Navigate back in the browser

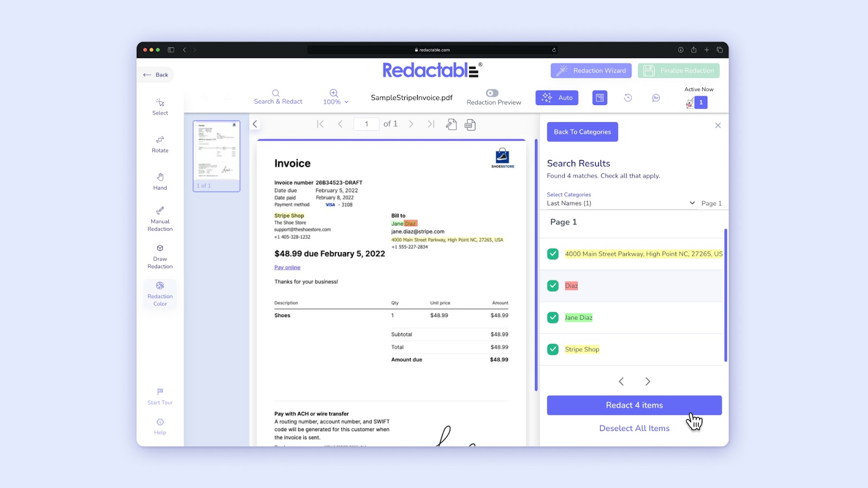(x=184, y=50)
